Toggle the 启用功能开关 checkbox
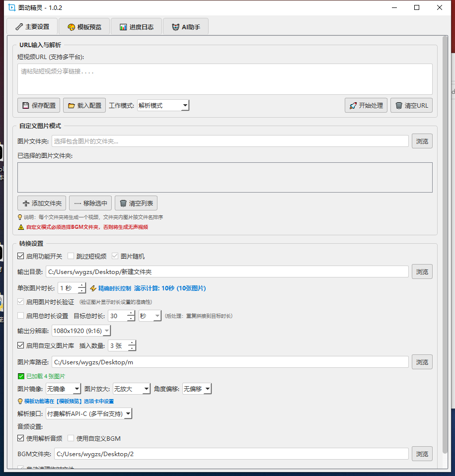The image size is (455, 476). tap(21, 256)
